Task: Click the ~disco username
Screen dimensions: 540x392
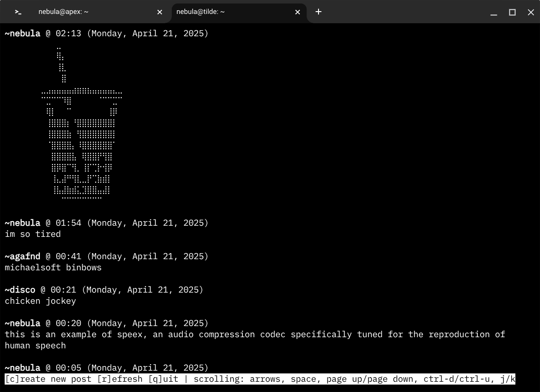Action: tap(20, 290)
